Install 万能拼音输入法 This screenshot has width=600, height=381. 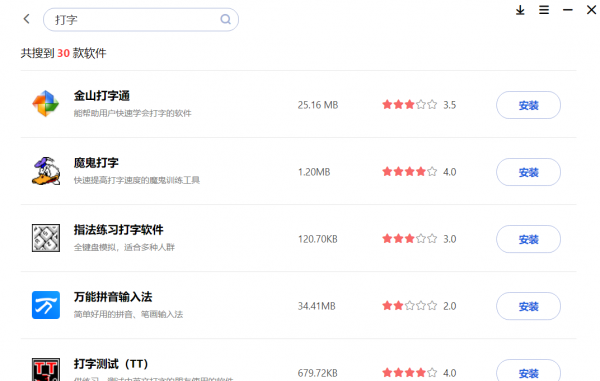tap(528, 306)
